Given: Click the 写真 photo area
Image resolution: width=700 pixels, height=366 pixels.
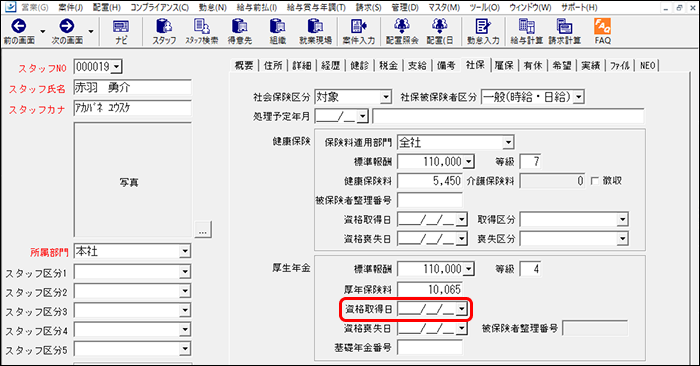Looking at the screenshot, I should tap(133, 180).
